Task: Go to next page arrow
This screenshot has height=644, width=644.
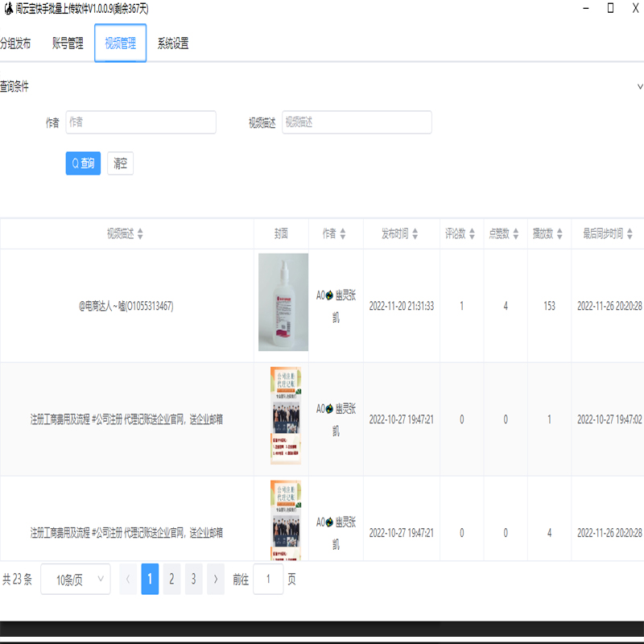Action: pos(216,579)
